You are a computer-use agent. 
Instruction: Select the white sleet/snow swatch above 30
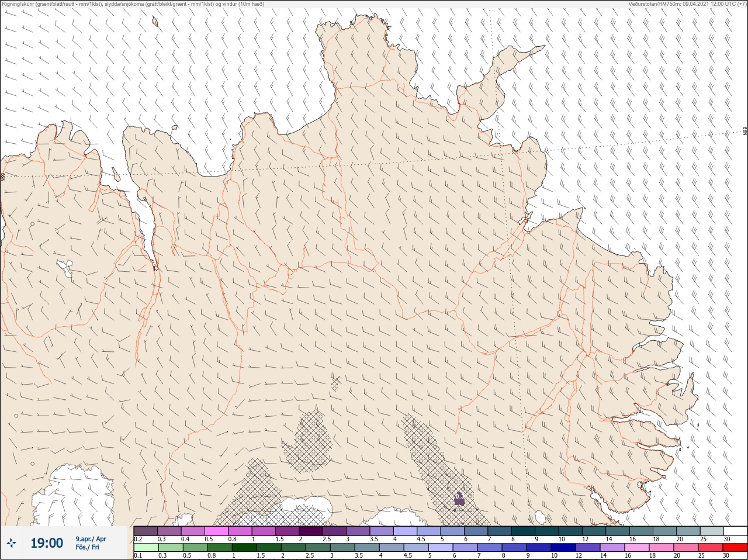735,531
